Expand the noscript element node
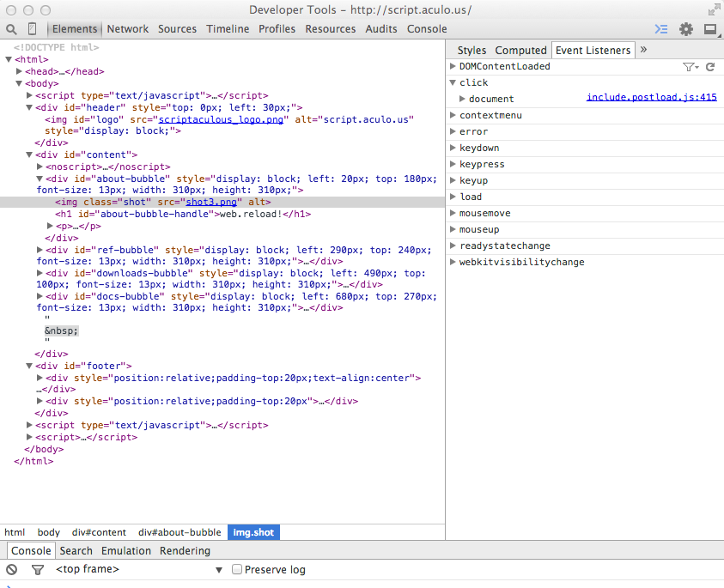Viewport: 724px width, 588px height. (40, 167)
